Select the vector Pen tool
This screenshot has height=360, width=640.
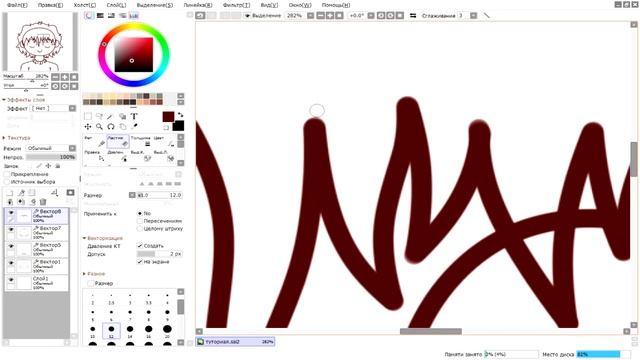point(94,141)
